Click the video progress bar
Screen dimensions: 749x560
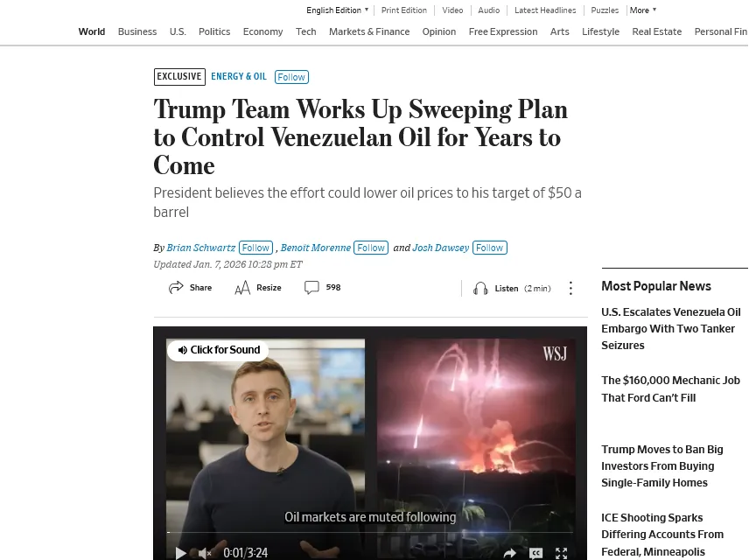click(x=370, y=532)
